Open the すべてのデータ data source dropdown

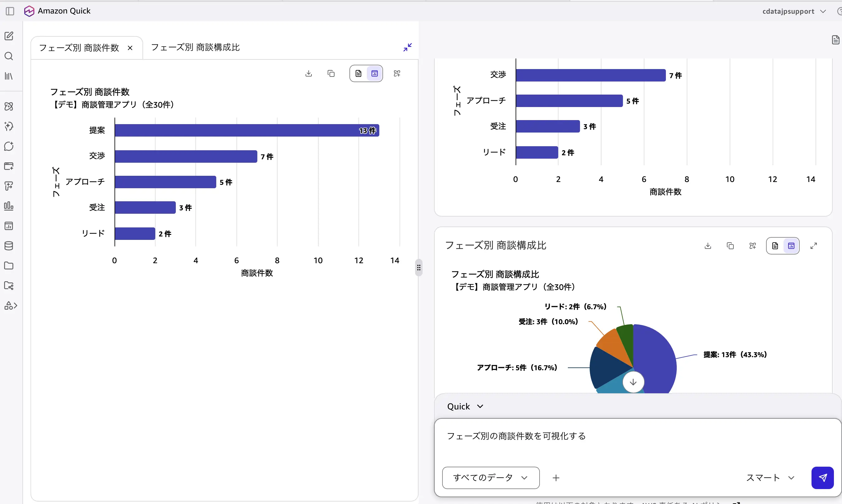coord(491,478)
